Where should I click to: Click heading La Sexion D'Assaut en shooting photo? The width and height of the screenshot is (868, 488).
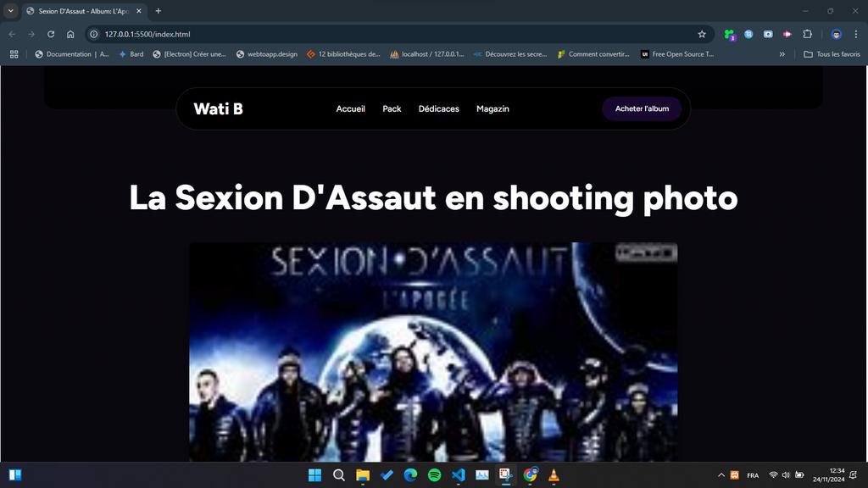click(x=433, y=197)
